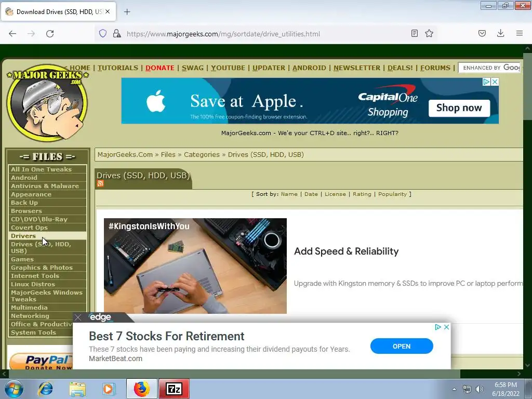Reload the current page
532x399 pixels.
tap(50, 34)
